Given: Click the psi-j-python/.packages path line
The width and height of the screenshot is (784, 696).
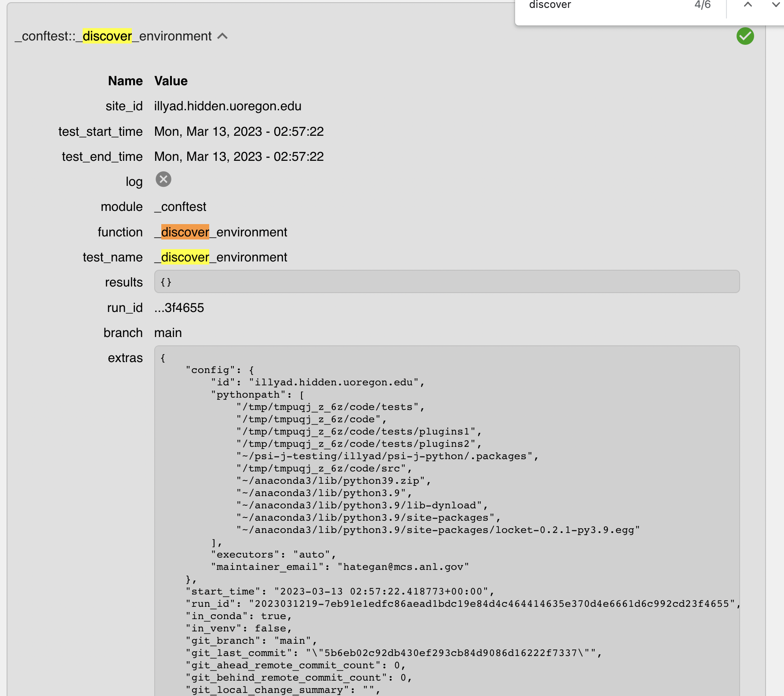Looking at the screenshot, I should pyautogui.click(x=387, y=456).
